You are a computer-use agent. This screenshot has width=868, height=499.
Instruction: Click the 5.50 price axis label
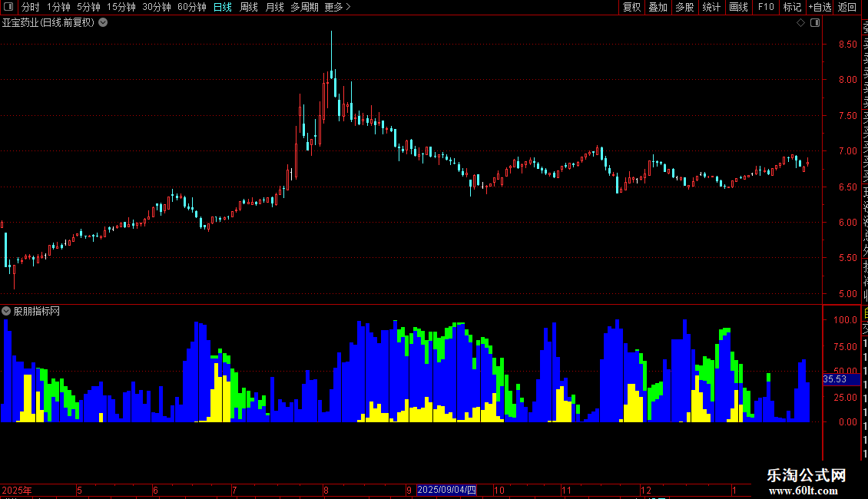[847, 258]
